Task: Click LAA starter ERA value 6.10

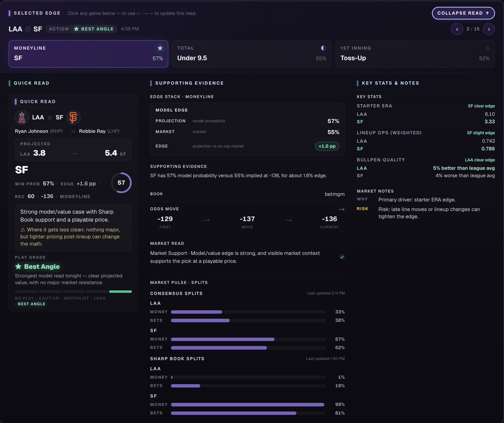Action: coord(490,114)
